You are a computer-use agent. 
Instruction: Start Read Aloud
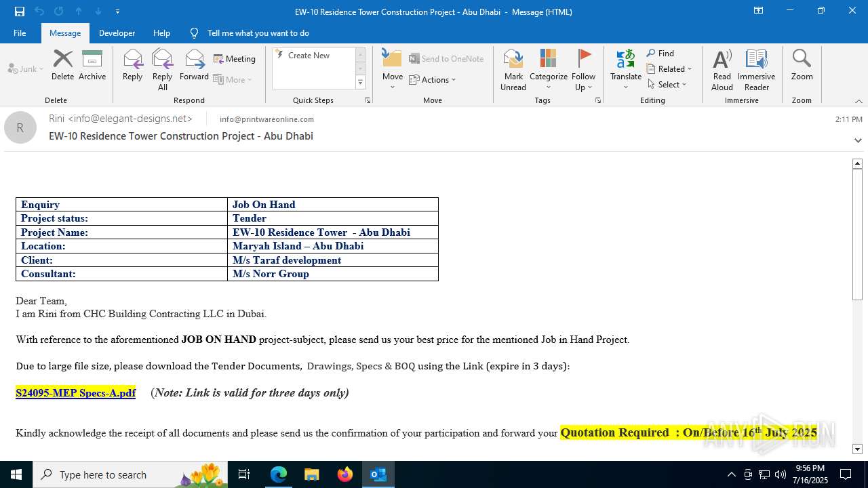722,70
